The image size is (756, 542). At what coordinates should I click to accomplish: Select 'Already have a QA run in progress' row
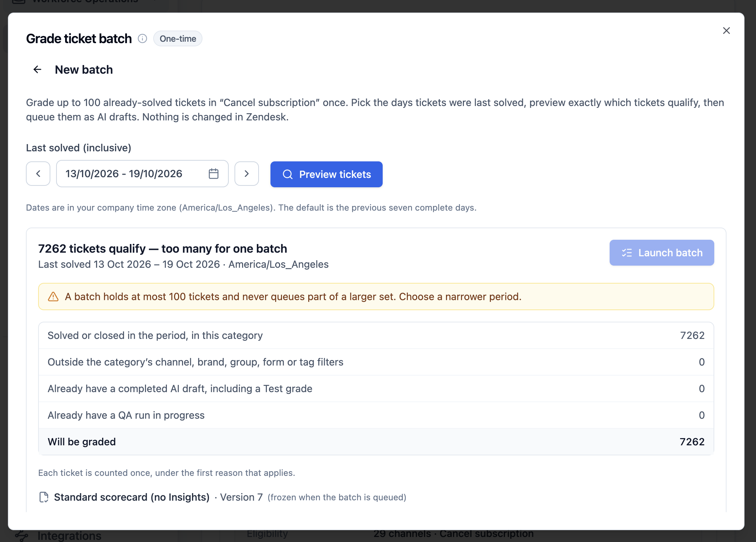376,415
